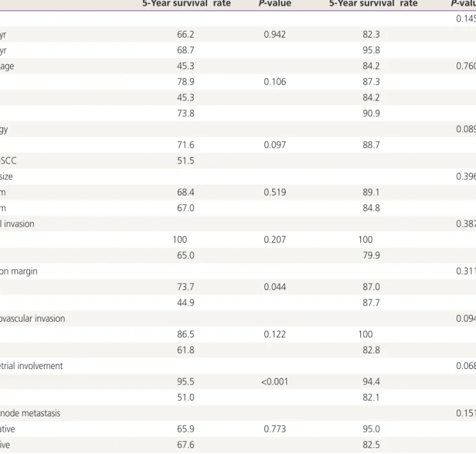
Task: Select the 65.0 value
Action: click(x=185, y=255)
